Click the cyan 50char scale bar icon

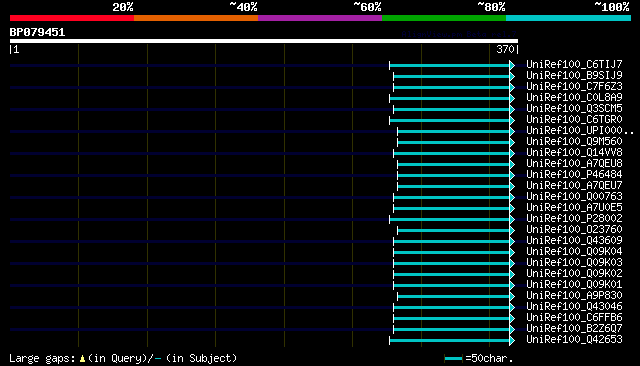453,359
